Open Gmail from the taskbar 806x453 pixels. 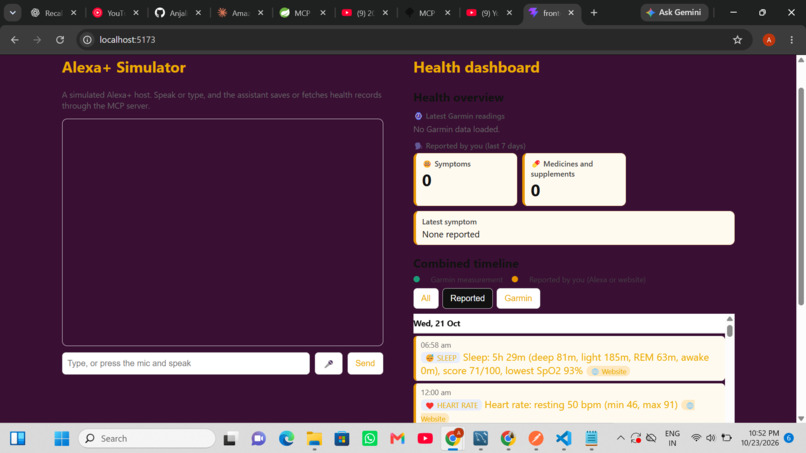tap(397, 439)
